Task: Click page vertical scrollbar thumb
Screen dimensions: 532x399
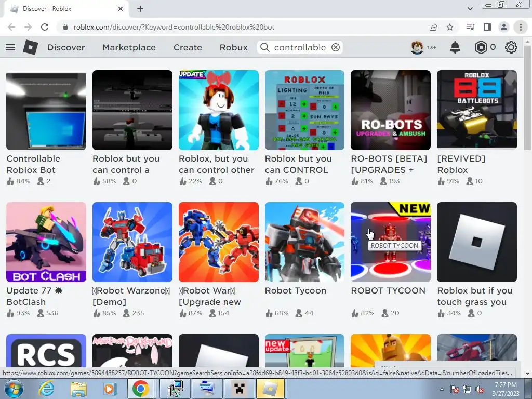Action: (x=527, y=98)
